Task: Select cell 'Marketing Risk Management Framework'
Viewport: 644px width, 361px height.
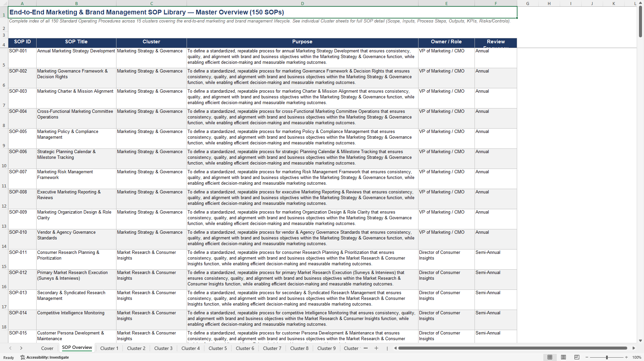Action: (x=76, y=179)
